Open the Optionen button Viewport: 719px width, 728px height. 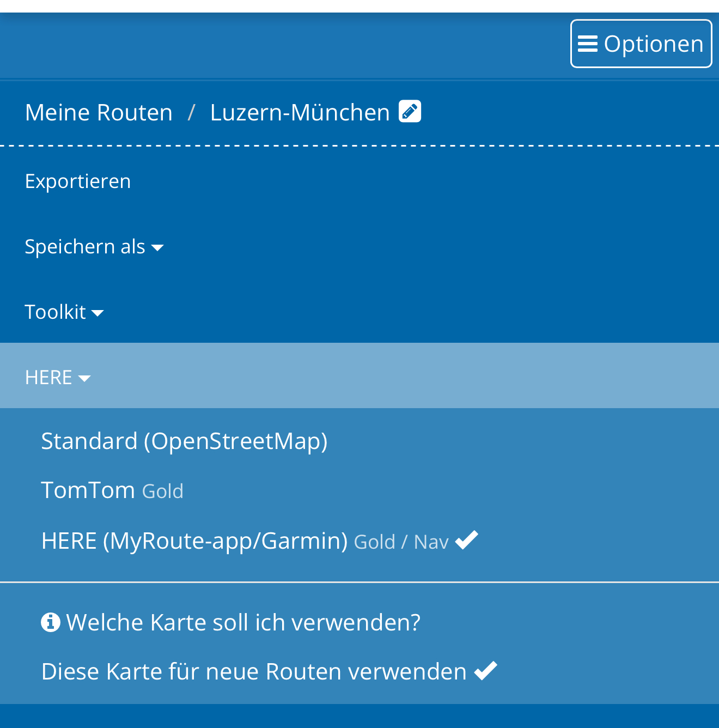[x=641, y=44]
